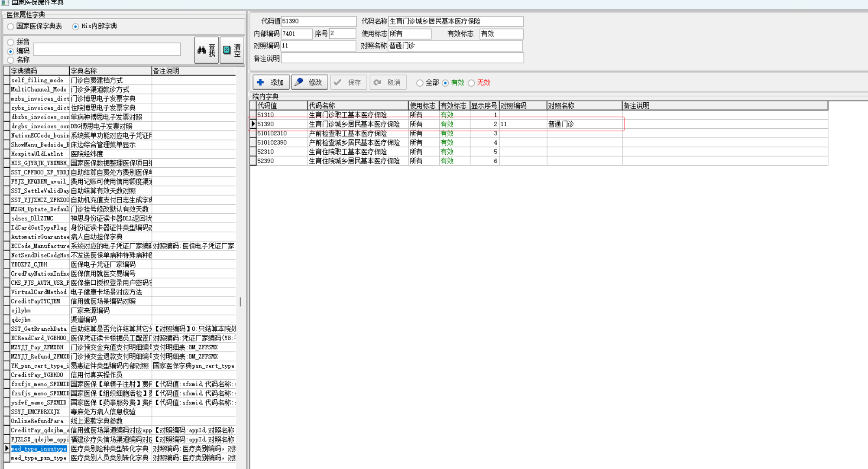
Task: Click the 使用标志 field showing 所有
Action: pos(409,34)
